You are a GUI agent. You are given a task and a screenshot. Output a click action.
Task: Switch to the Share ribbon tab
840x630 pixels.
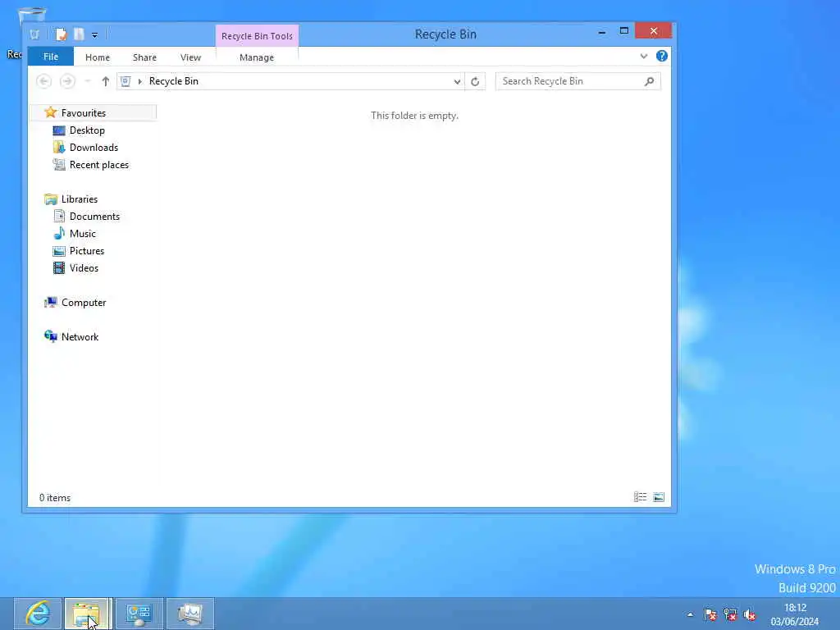pos(144,57)
